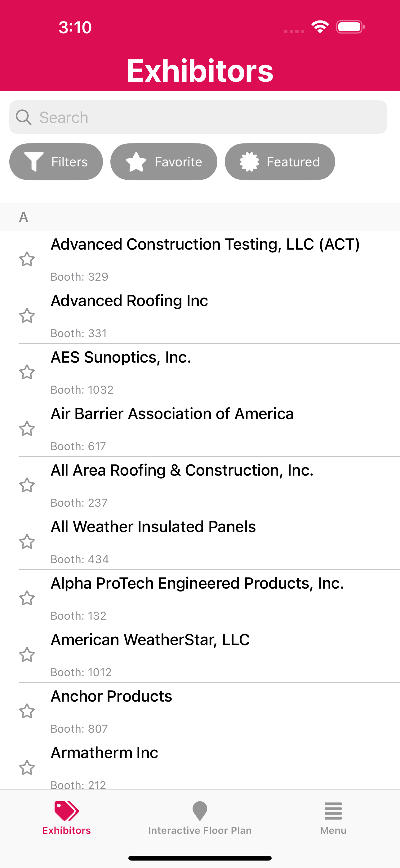Favorite Advanced Construction Testing star icon

pos(27,259)
